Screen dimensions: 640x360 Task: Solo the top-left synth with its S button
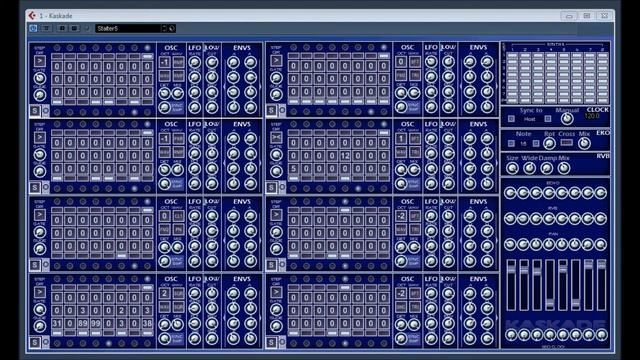(x=35, y=111)
